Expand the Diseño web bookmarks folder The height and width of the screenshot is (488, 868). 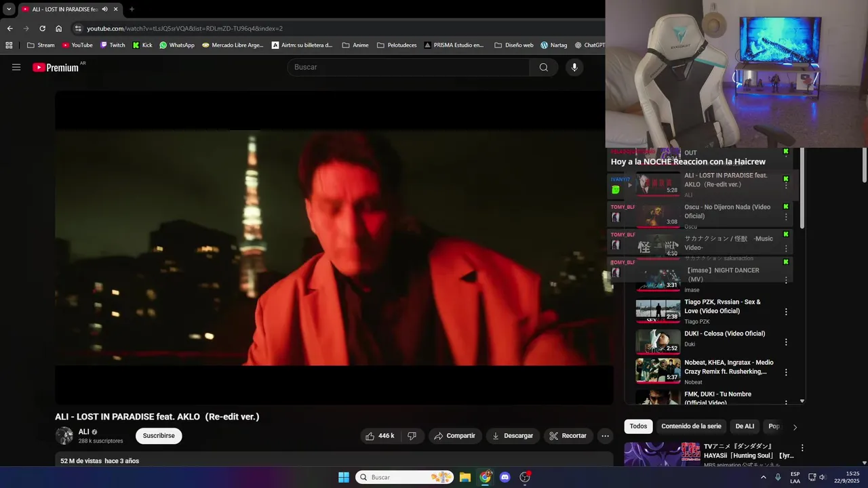[514, 45]
